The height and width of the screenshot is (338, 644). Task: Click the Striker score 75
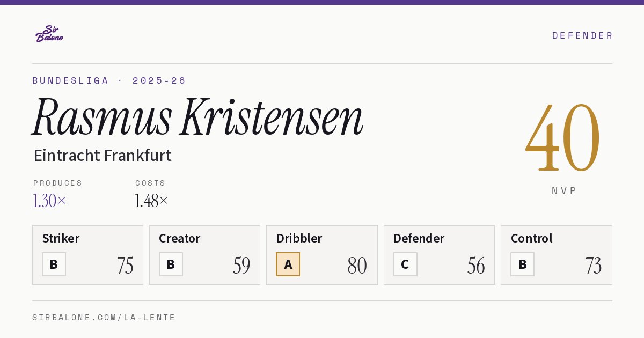tap(125, 265)
